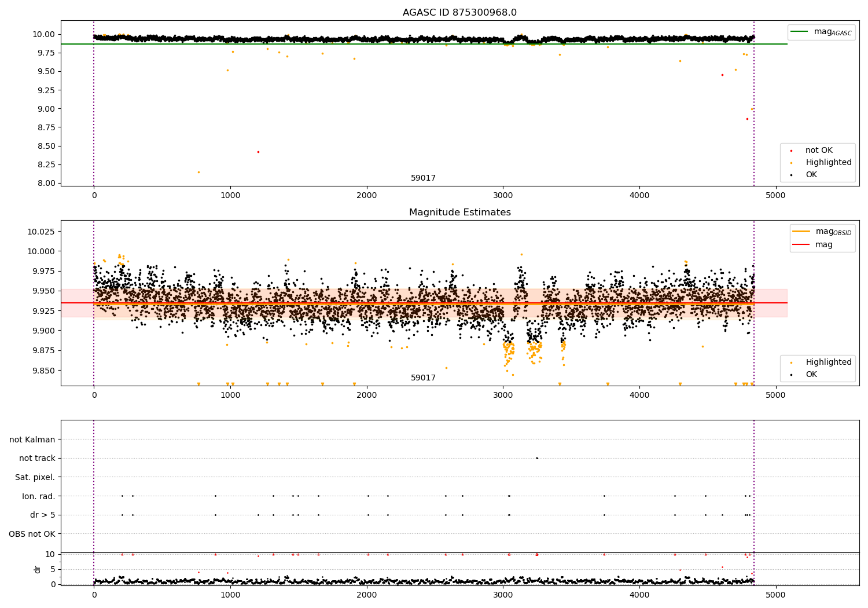The width and height of the screenshot is (868, 608).
Task: Click the "OBS not OK" row label
Action: [32, 534]
